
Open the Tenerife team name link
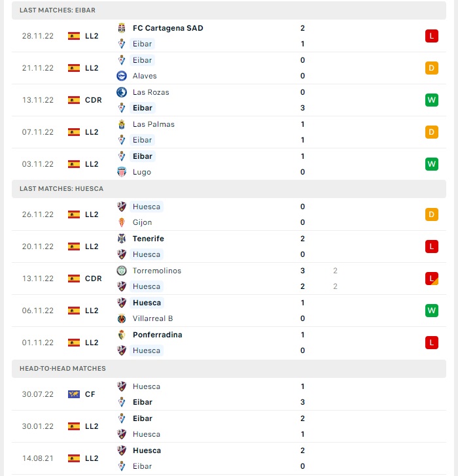(149, 239)
